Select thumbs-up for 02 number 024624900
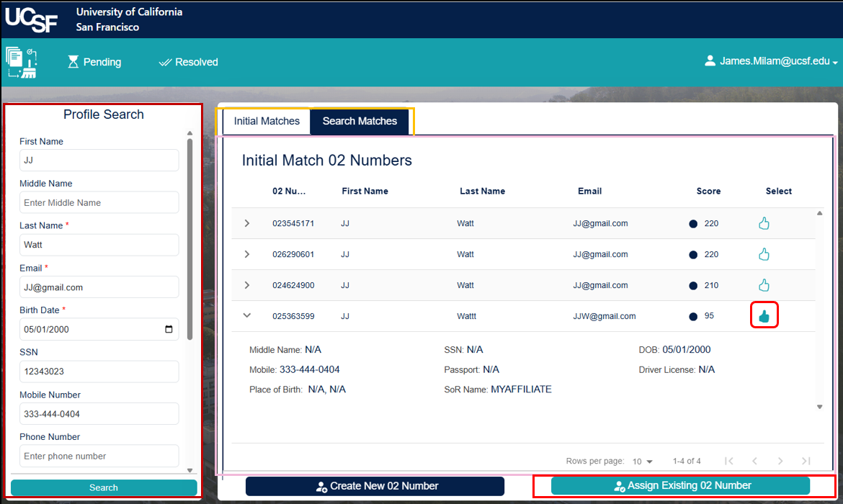Viewport: 843px width, 504px height. click(x=764, y=285)
